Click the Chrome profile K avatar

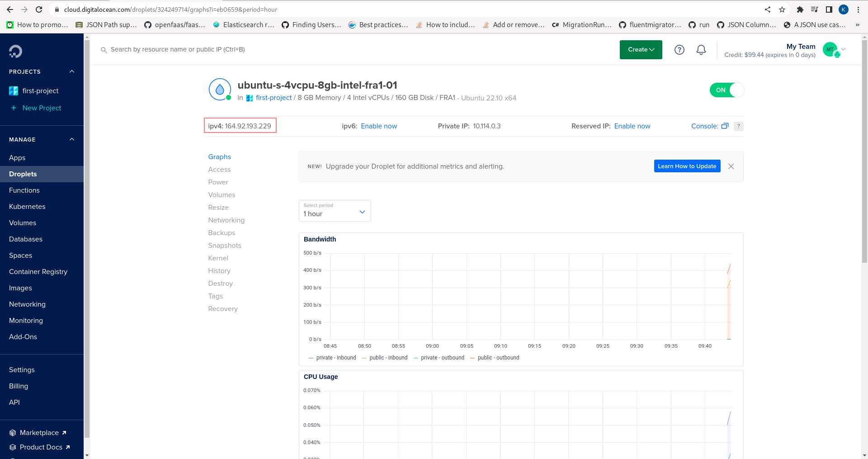844,9
